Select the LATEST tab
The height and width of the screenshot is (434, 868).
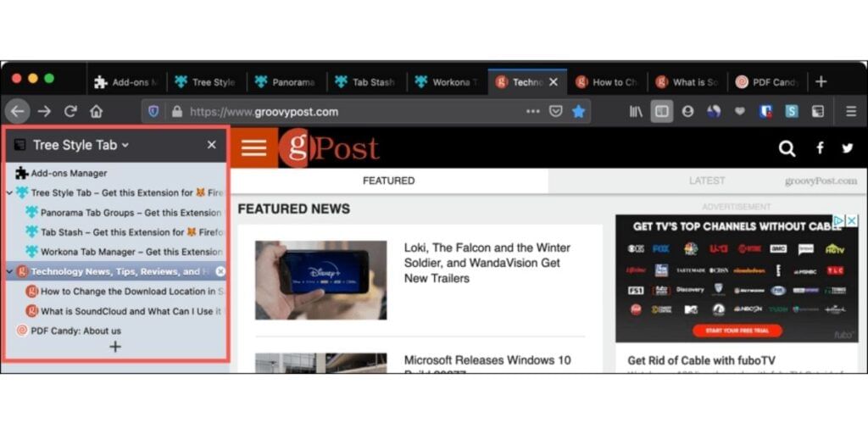click(707, 181)
